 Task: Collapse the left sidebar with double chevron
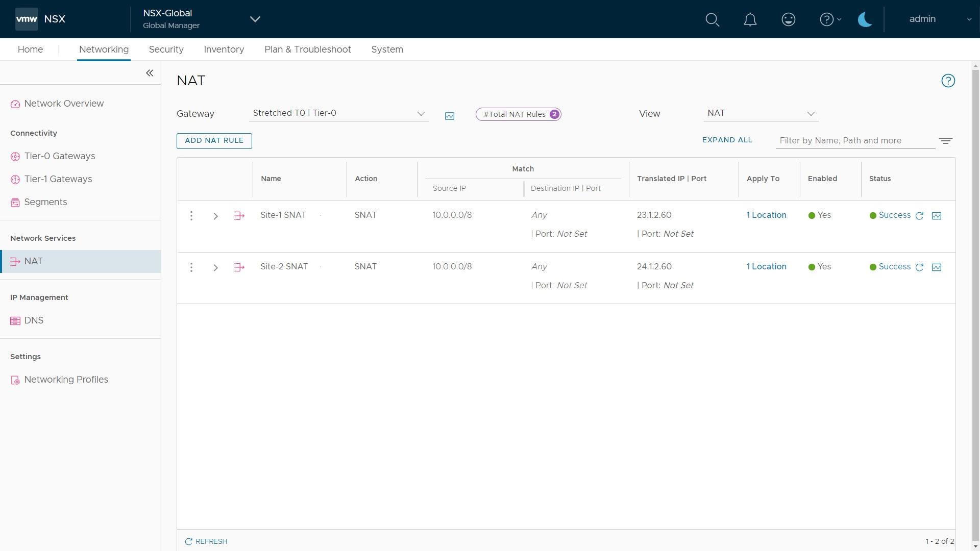tap(150, 73)
